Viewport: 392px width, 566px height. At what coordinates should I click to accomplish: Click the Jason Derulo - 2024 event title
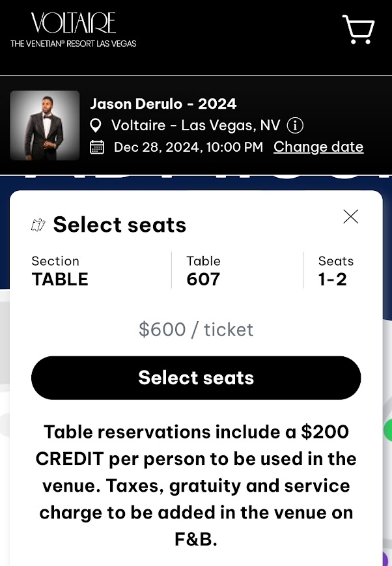click(163, 104)
